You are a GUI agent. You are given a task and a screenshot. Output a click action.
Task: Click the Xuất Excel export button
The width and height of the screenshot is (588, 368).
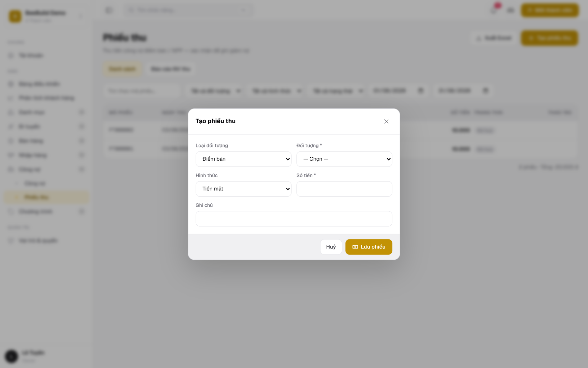pos(494,38)
